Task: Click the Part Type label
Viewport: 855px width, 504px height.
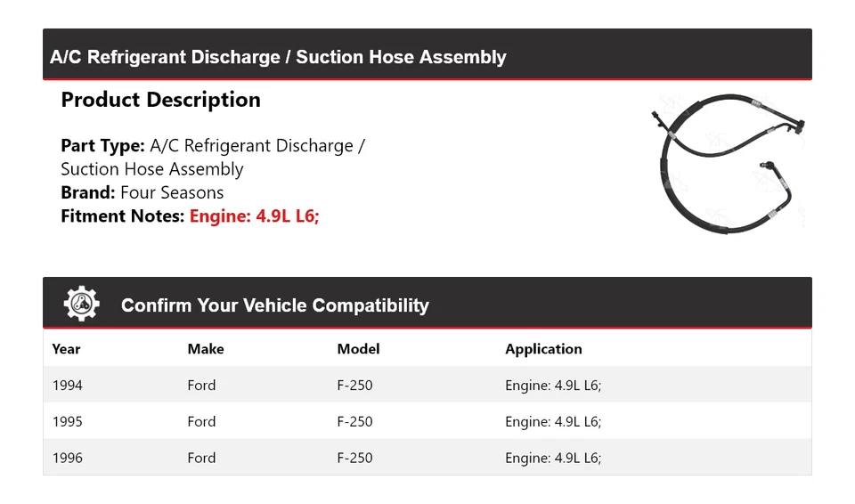Action: click(102, 146)
